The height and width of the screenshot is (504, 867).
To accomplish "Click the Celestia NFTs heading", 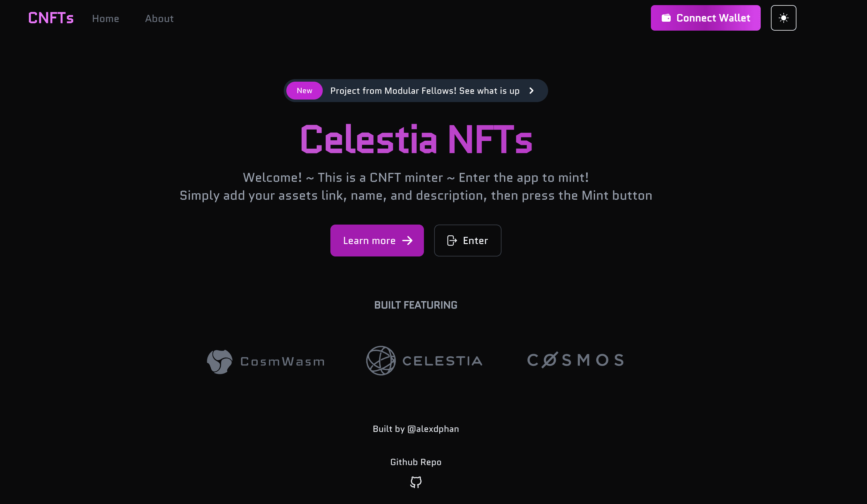I will 416,139.
